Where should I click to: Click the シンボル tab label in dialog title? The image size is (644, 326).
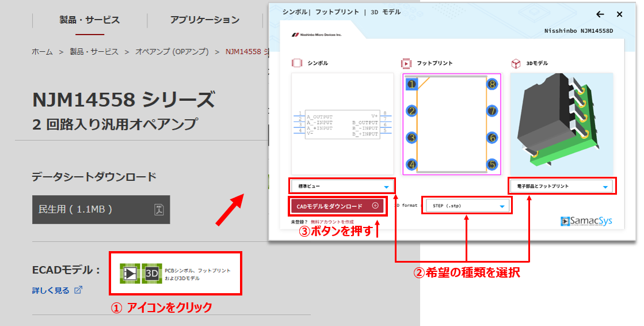(x=295, y=12)
